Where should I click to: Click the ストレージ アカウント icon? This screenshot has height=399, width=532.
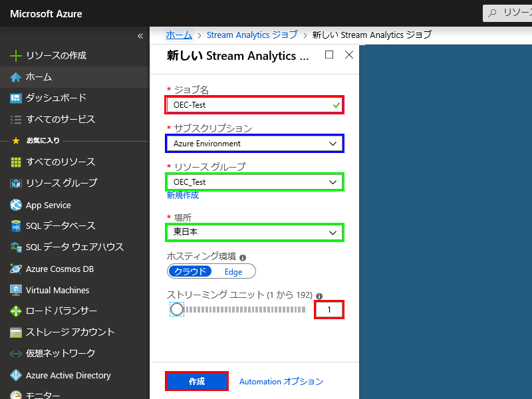pyautogui.click(x=15, y=332)
